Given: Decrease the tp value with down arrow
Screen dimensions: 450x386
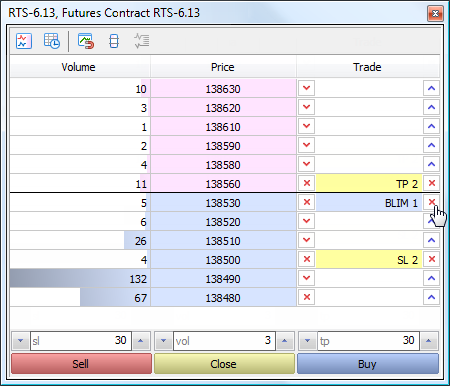Looking at the screenshot, I should click(x=308, y=341).
